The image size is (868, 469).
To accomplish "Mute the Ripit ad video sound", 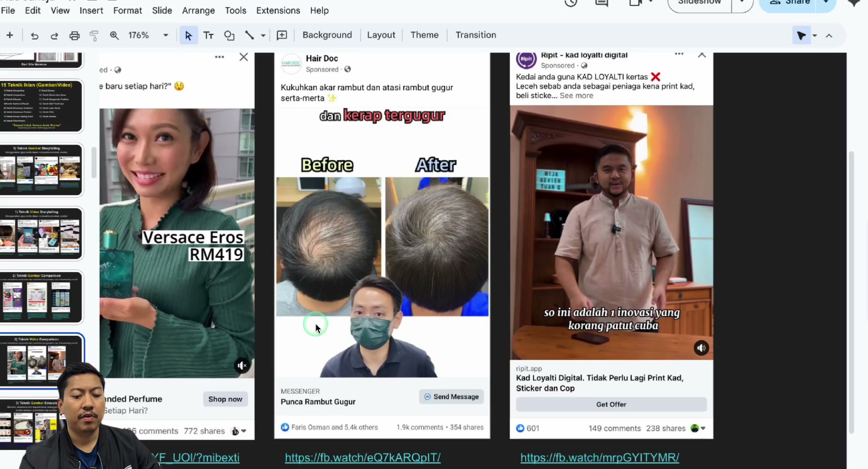I will (x=701, y=348).
